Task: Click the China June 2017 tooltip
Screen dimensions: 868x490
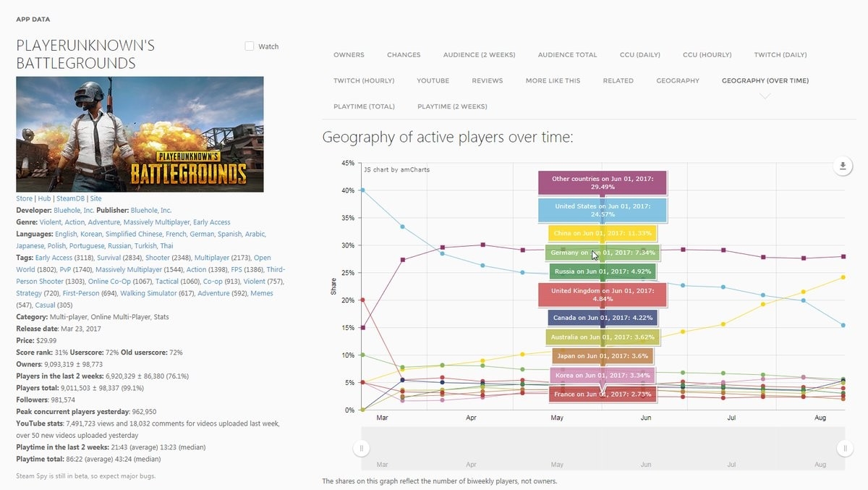Action: pos(603,233)
